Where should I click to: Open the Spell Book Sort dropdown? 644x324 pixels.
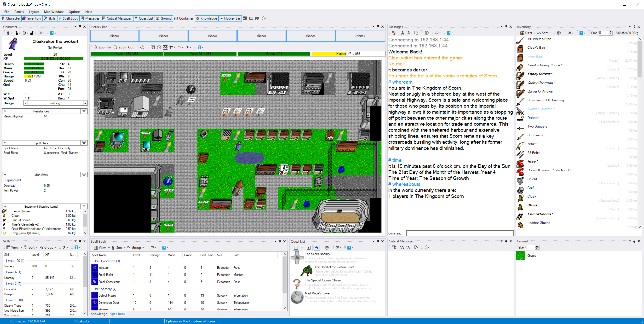pyautogui.click(x=119, y=247)
